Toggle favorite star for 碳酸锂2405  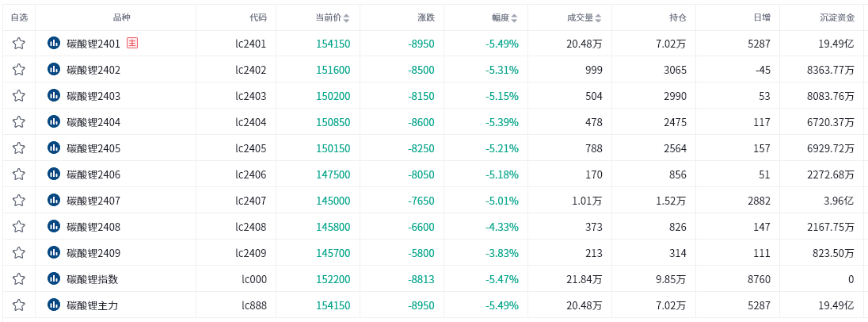[19, 148]
